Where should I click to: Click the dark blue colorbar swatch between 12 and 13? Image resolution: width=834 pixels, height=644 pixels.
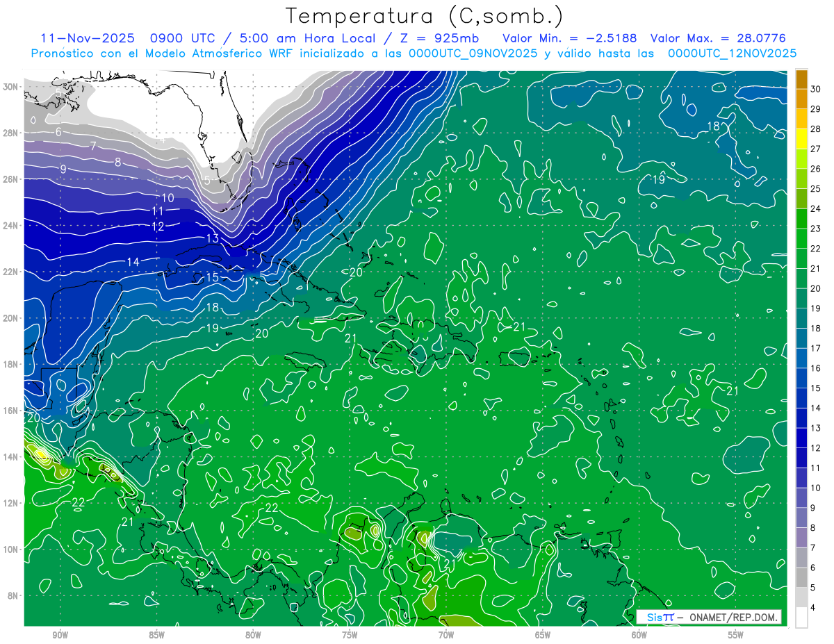801,438
